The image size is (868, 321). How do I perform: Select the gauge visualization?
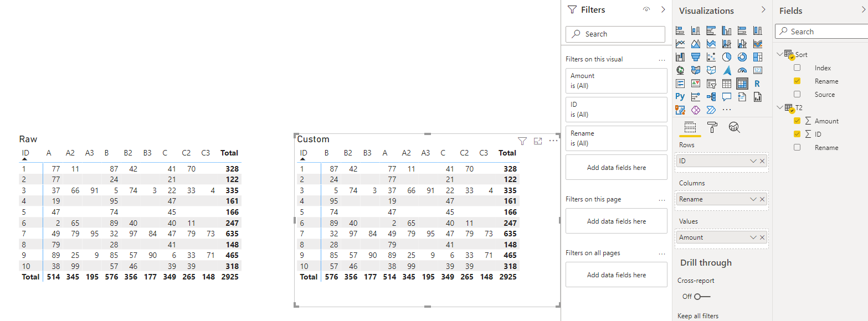point(742,70)
